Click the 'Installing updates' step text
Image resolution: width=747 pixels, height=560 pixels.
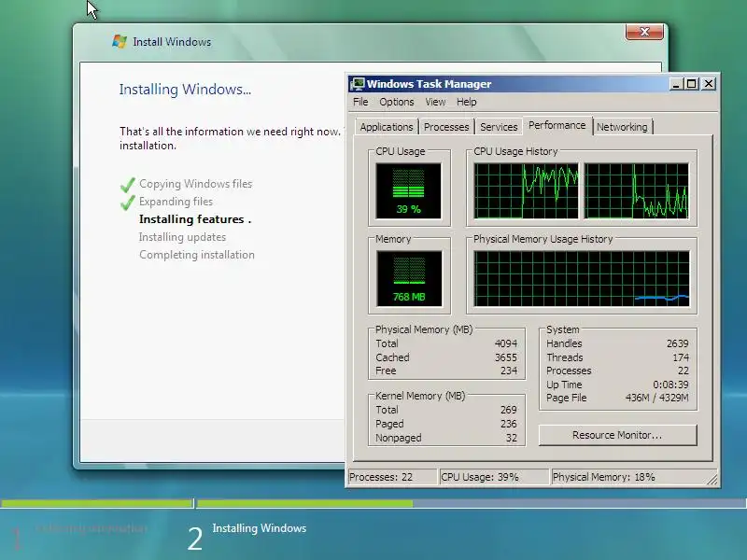pyautogui.click(x=182, y=237)
